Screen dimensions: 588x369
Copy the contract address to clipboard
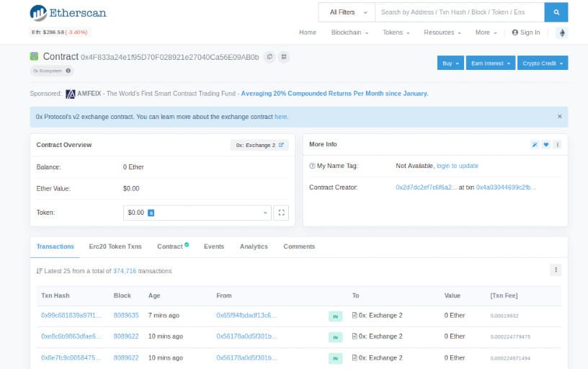pyautogui.click(x=269, y=56)
